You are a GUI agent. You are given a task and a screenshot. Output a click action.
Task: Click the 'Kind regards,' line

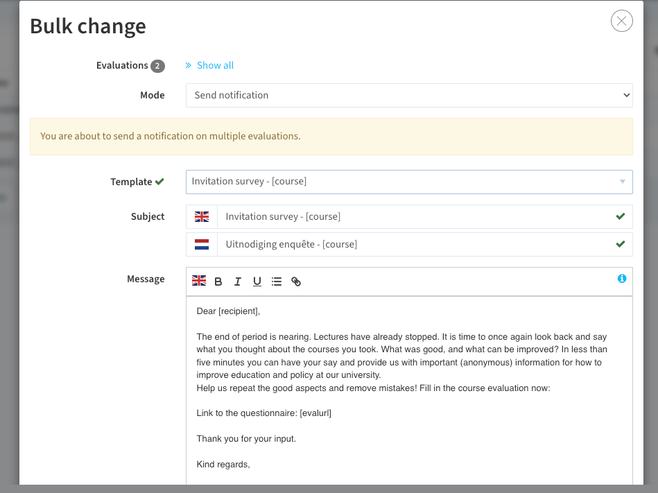click(223, 464)
